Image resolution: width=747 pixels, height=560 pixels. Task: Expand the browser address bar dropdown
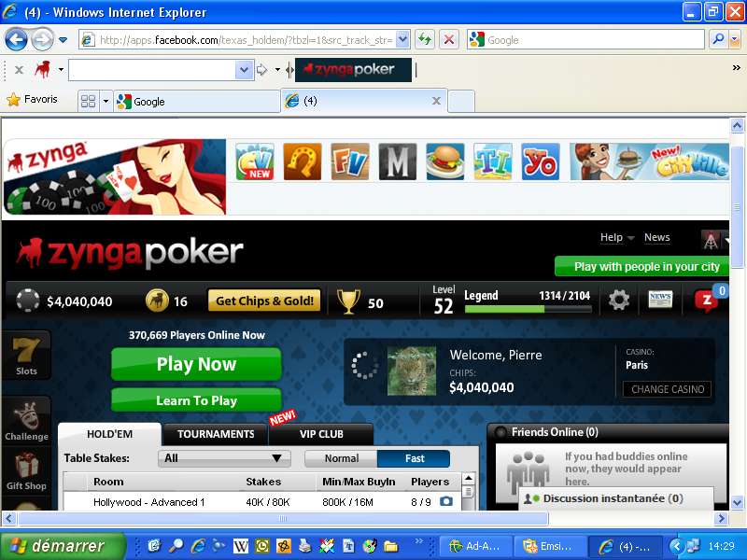tap(402, 39)
